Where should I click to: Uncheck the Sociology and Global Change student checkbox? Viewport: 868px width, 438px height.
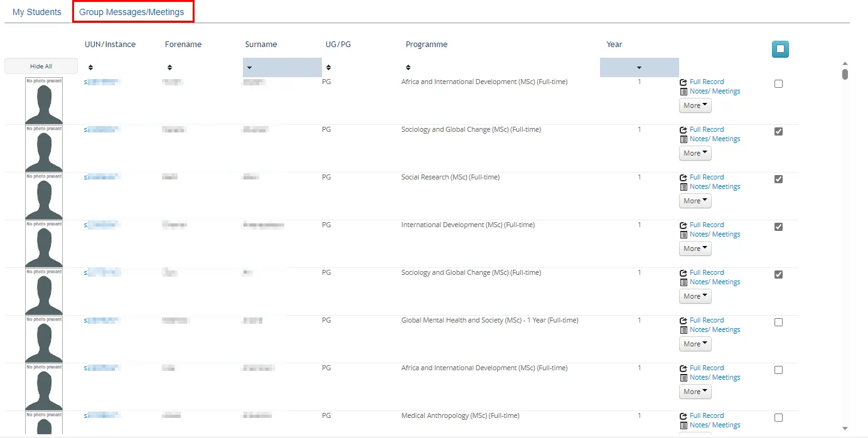(x=778, y=131)
